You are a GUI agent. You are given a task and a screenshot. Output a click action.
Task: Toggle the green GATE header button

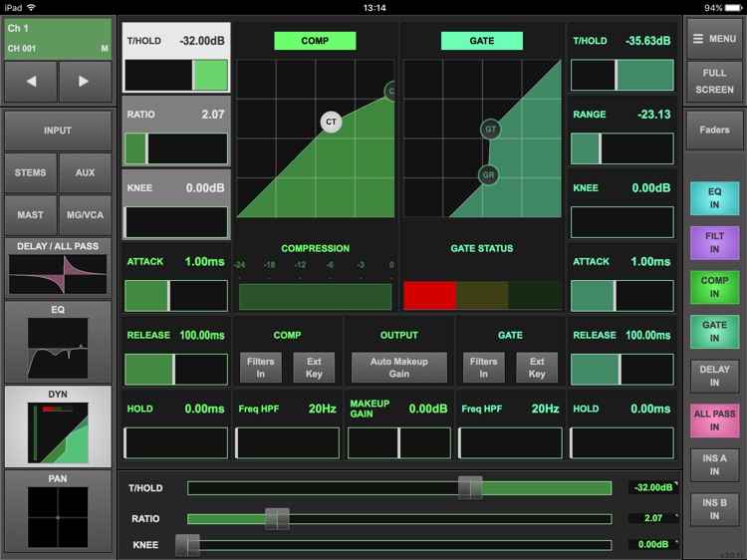tap(482, 41)
